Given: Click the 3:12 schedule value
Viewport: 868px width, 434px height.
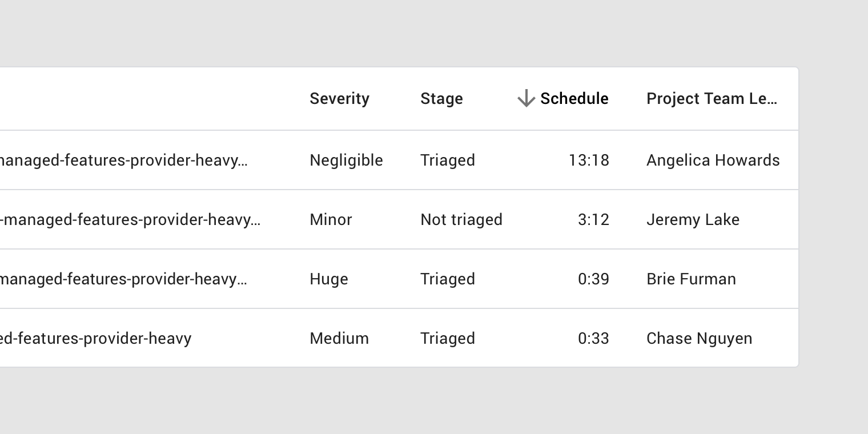Looking at the screenshot, I should [593, 220].
